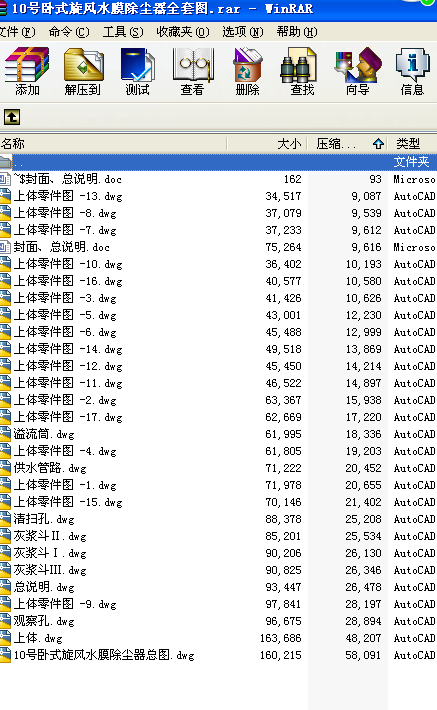Sort by the 压缩... column header
Image resolution: width=437 pixels, height=710 pixels.
point(348,144)
